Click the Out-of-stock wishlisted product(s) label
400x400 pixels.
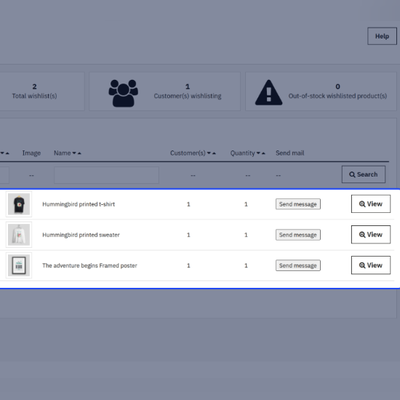tap(338, 96)
